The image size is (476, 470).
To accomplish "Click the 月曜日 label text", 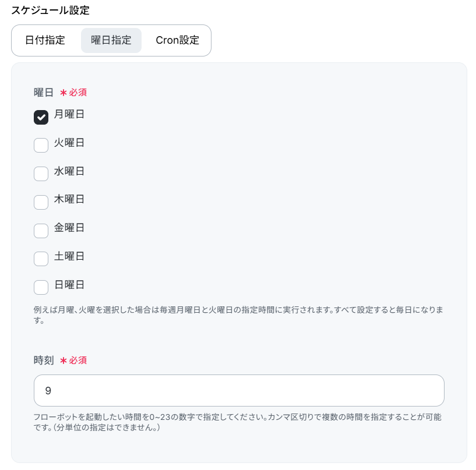I will pyautogui.click(x=69, y=114).
